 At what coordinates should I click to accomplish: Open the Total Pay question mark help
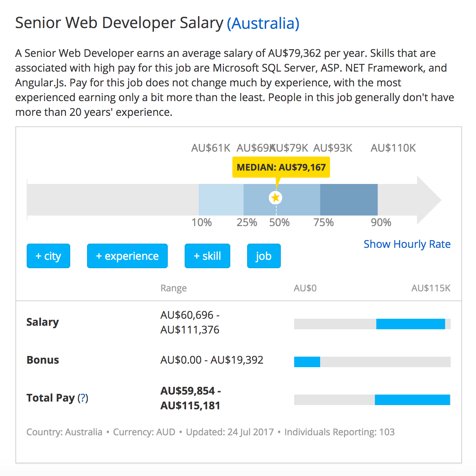pos(83,398)
